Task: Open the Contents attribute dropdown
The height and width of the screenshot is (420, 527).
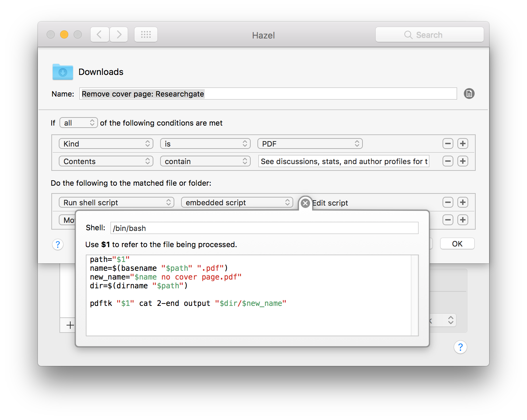Action: [106, 161]
